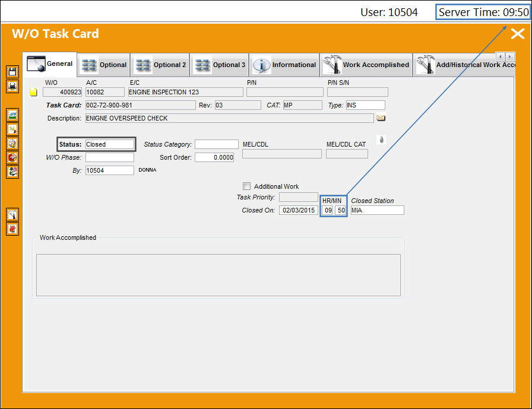Close the W/O Task Card window
The width and height of the screenshot is (532, 409).
[x=518, y=34]
